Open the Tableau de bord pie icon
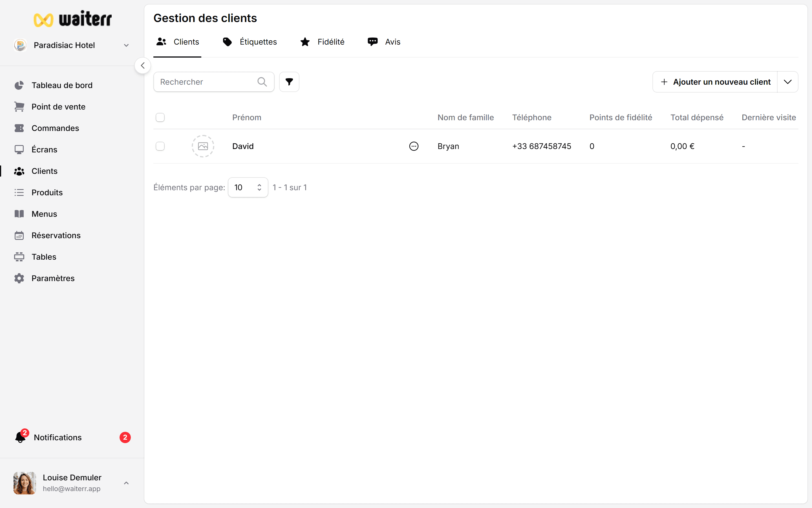This screenshot has width=812, height=508. [x=19, y=85]
